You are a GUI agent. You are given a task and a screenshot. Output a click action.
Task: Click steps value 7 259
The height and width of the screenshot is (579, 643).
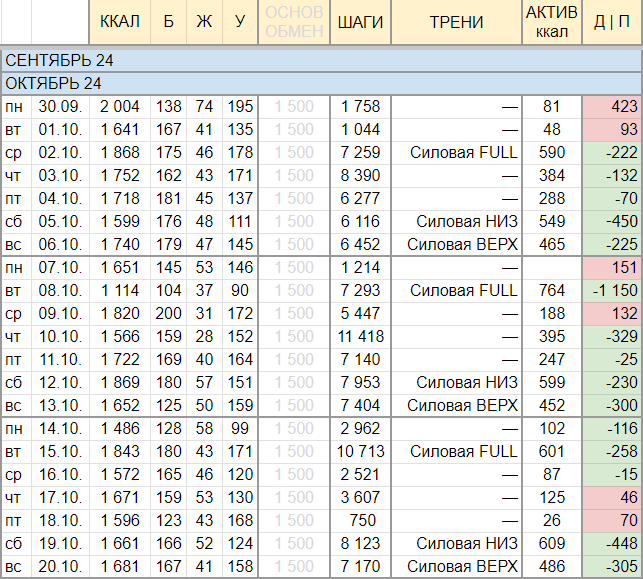[360, 153]
